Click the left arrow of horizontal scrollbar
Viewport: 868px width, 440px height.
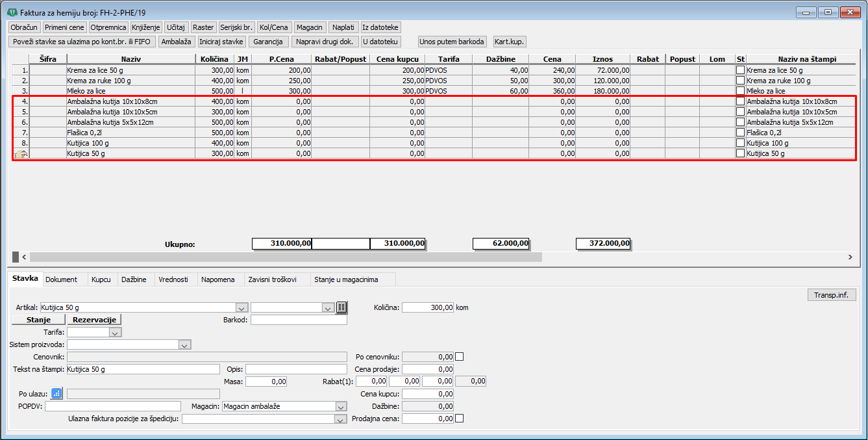coord(25,257)
